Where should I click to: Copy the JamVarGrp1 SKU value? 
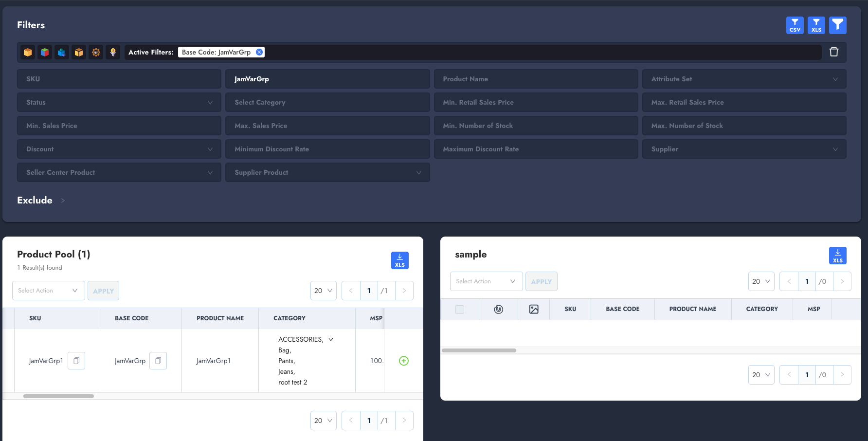76,361
